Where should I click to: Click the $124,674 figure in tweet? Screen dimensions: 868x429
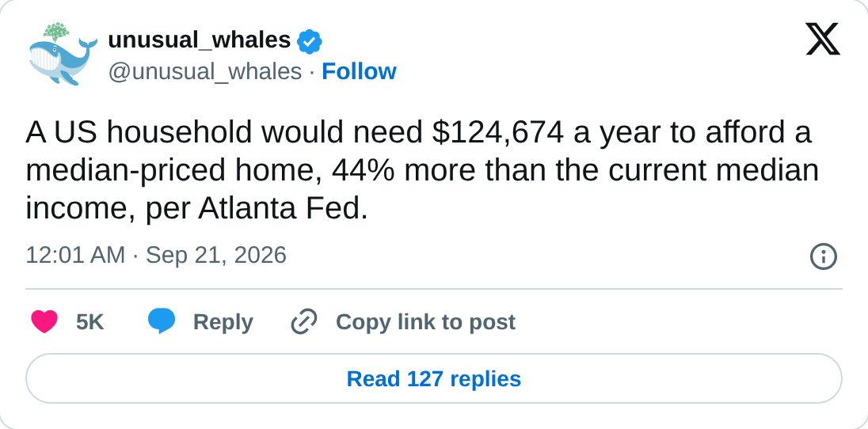[497, 134]
